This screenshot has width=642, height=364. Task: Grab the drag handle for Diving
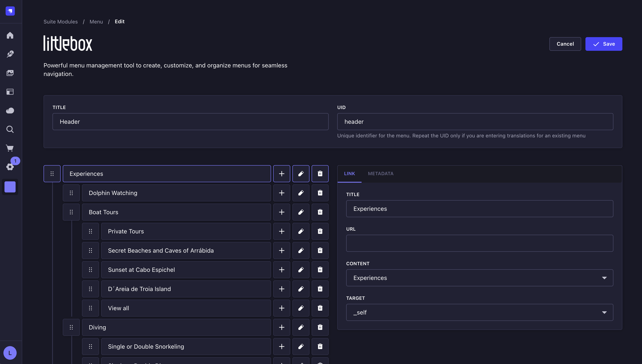point(71,327)
